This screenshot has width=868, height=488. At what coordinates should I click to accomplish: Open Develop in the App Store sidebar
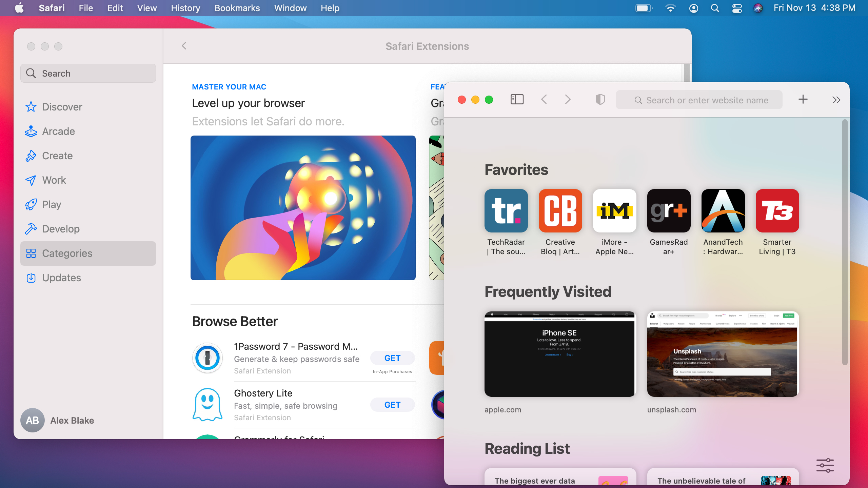pos(88,229)
